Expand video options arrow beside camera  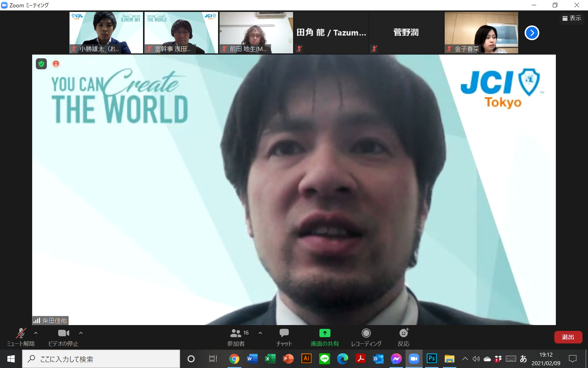click(81, 333)
